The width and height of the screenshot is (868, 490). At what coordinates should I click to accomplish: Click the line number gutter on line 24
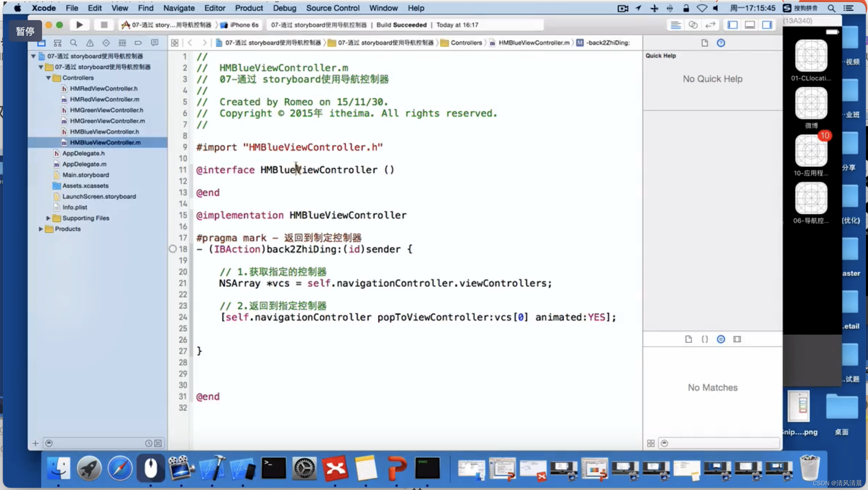pyautogui.click(x=183, y=317)
